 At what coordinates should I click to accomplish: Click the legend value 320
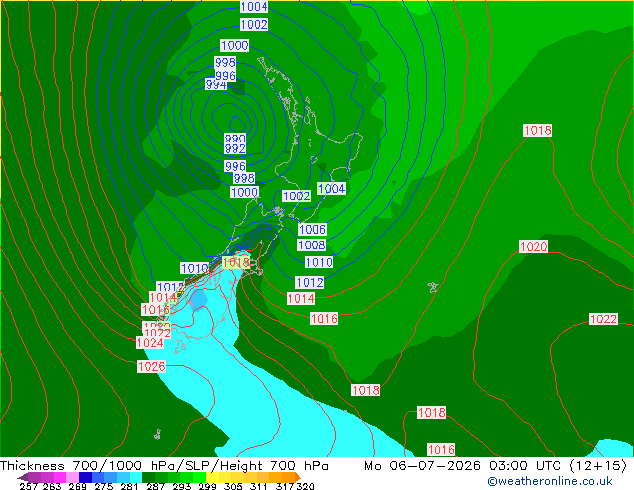[x=305, y=486]
